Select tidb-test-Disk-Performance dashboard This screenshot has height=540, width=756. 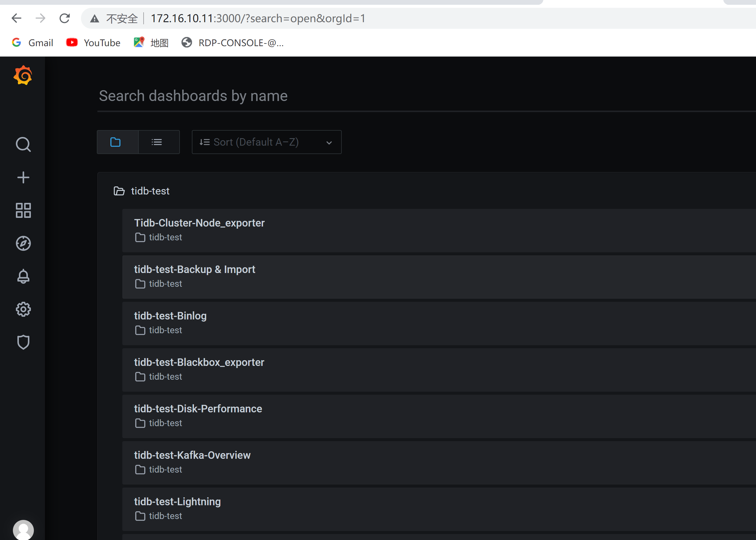(x=197, y=408)
